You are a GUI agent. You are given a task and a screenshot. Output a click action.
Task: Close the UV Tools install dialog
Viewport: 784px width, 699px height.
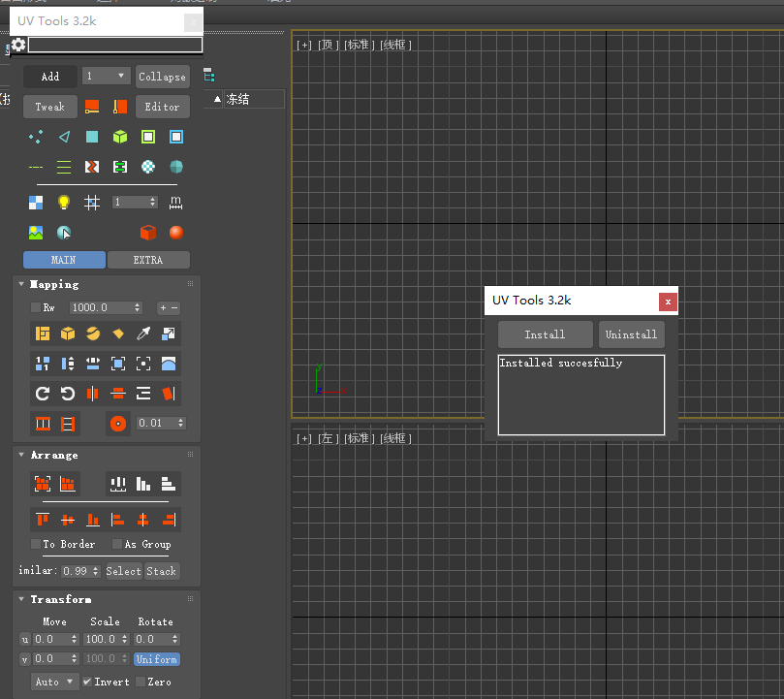coord(668,302)
